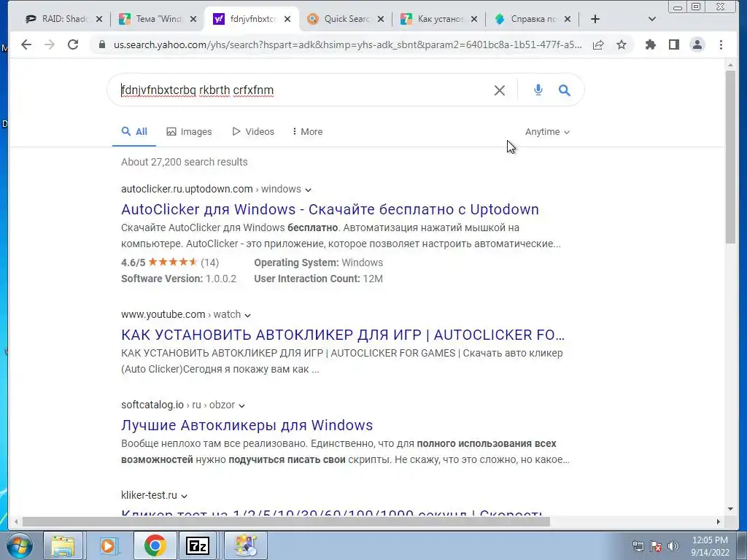Viewport: 747px width, 560px height.
Task: Click the padlock site info icon
Action: tap(101, 44)
